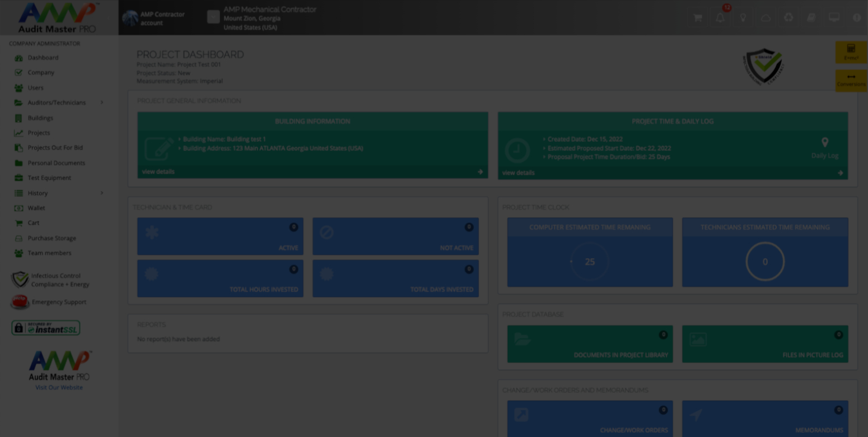
Task: Click the monitor icon in the top toolbar
Action: pos(834,17)
